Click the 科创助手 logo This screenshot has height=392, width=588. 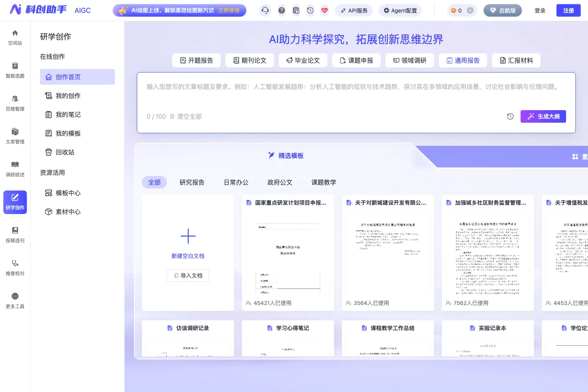coord(38,9)
